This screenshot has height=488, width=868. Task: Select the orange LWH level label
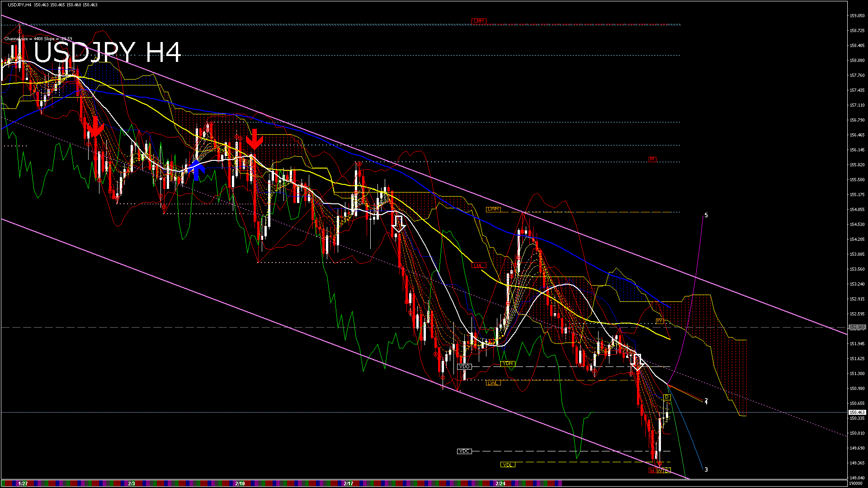(x=493, y=209)
